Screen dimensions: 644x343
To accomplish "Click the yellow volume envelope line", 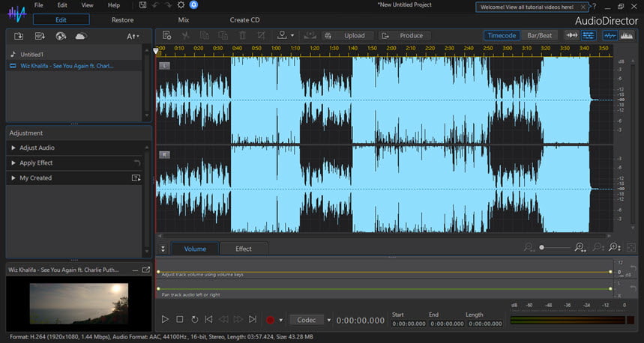I will click(x=385, y=272).
